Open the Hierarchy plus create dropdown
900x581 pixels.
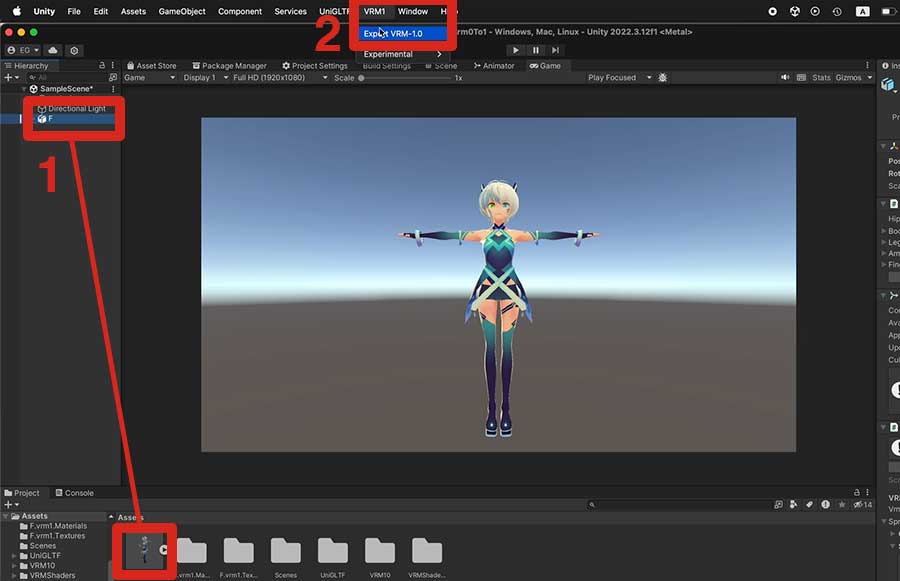click(x=11, y=77)
